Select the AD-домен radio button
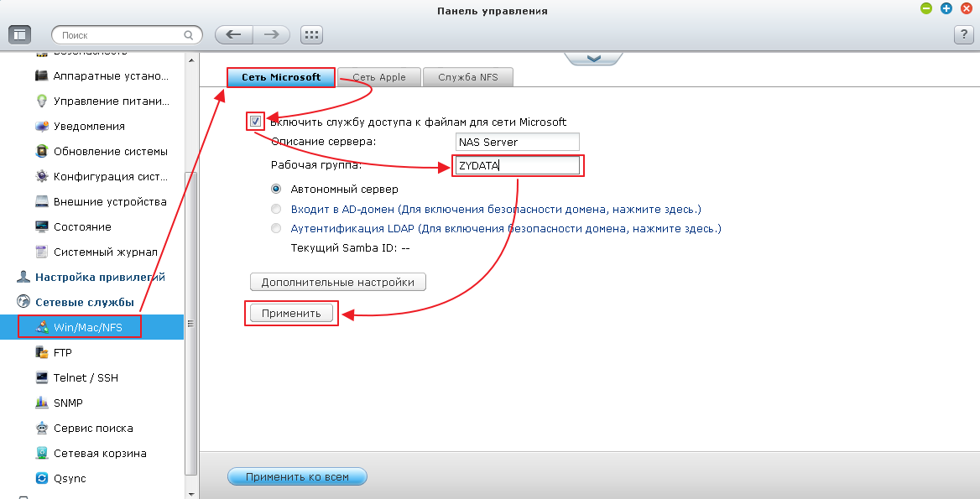The height and width of the screenshot is (499, 980). click(x=275, y=209)
